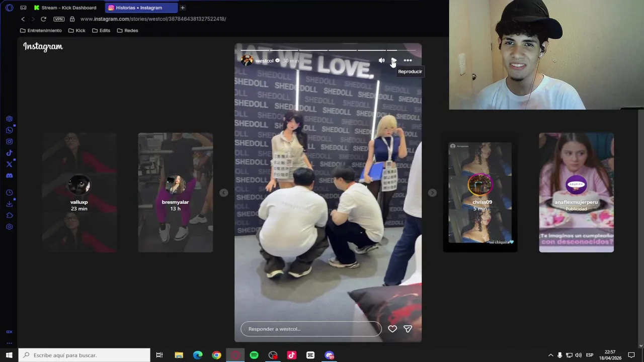Open CapCut from taskbar
The height and width of the screenshot is (362, 644).
310,355
